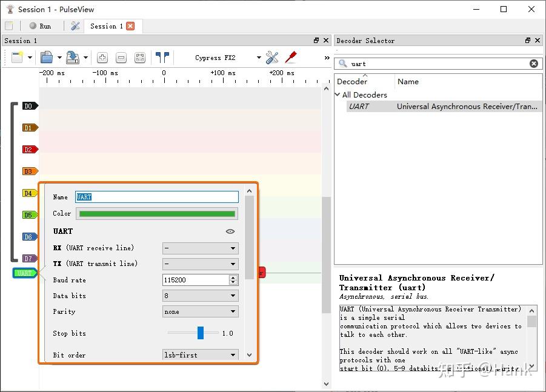
Task: Zoom out of the waveform view
Action: 121,58
